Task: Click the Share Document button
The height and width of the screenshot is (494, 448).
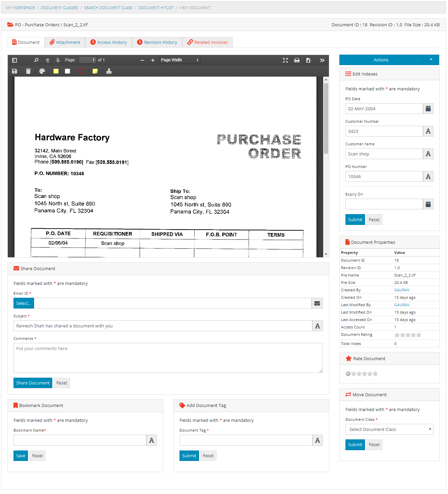Action: tap(33, 383)
